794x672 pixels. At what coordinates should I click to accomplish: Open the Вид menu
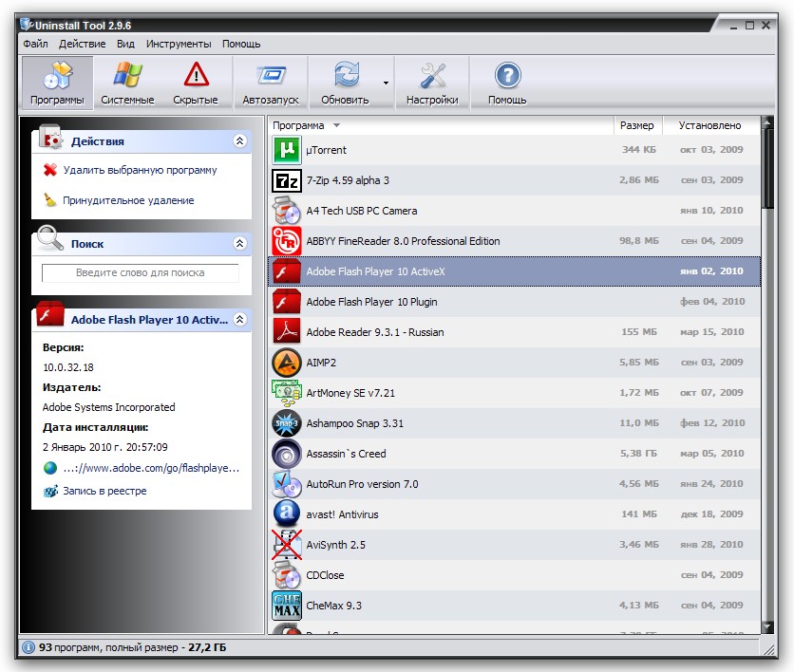125,44
